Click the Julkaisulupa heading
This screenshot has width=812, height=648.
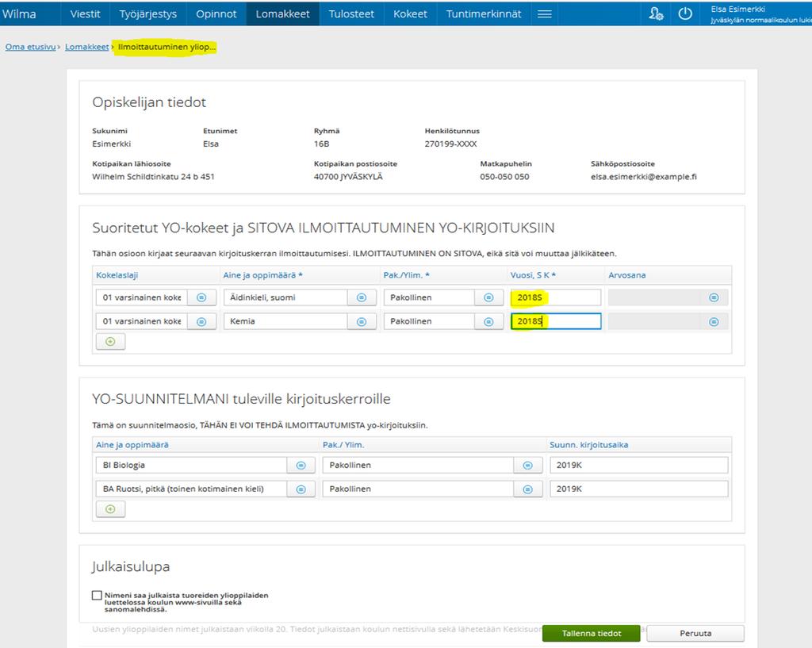point(131,566)
